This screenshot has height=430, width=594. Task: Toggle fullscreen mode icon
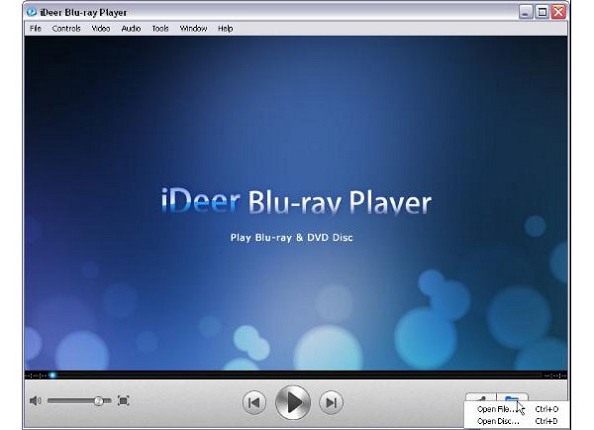tap(123, 400)
